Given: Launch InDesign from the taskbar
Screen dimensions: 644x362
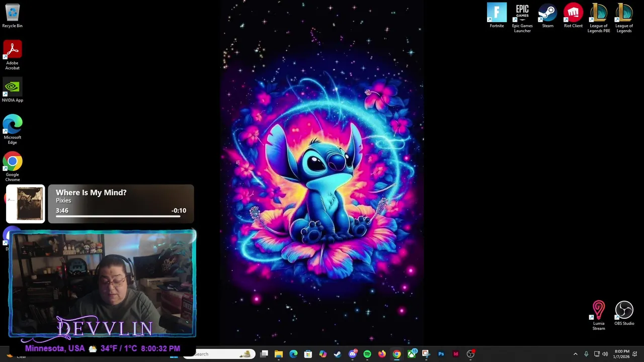Looking at the screenshot, I should click(456, 354).
